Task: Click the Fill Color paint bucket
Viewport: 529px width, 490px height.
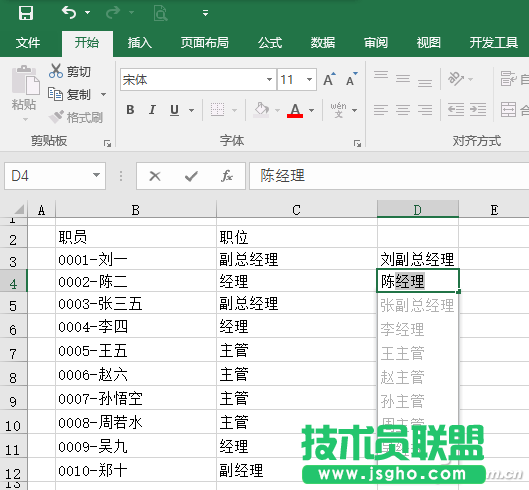Action: [x=261, y=110]
